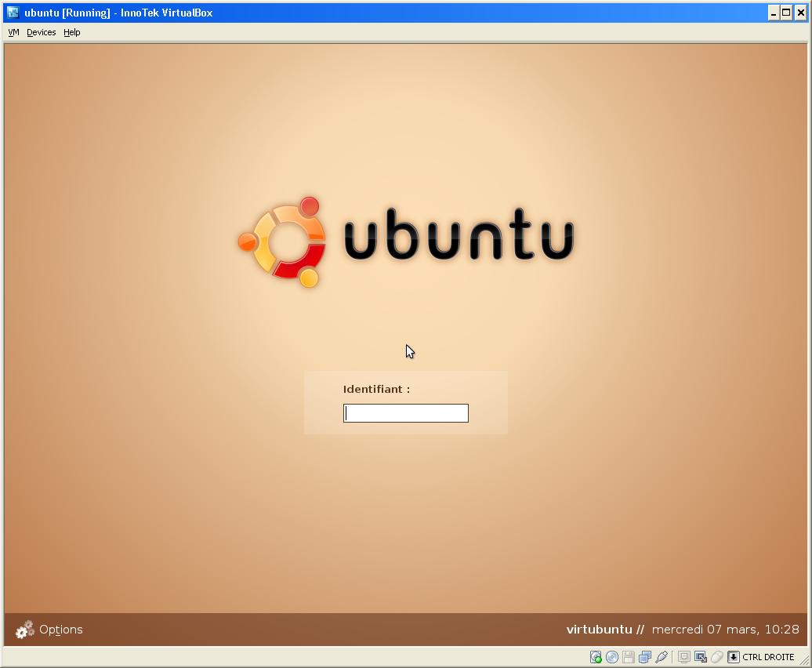
Task: Click the VirtualBox title bar app icon
Action: coord(13,13)
